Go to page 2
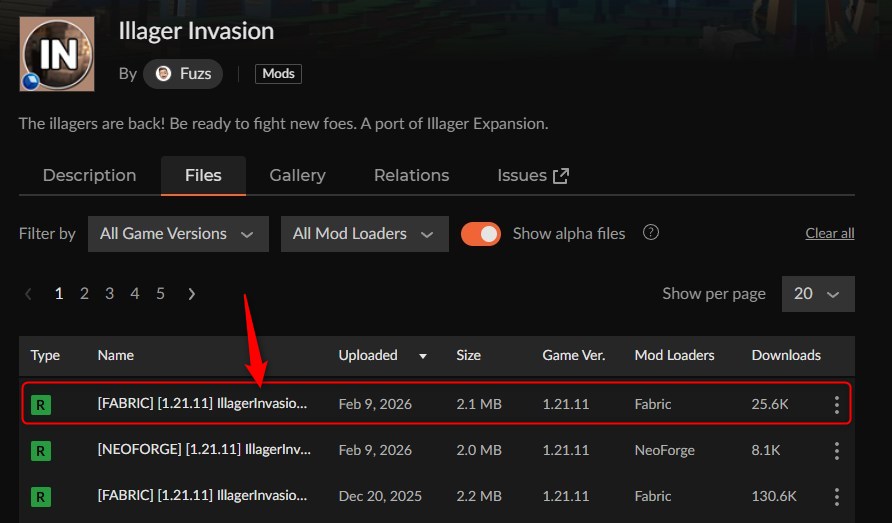The width and height of the screenshot is (892, 523). [x=84, y=294]
